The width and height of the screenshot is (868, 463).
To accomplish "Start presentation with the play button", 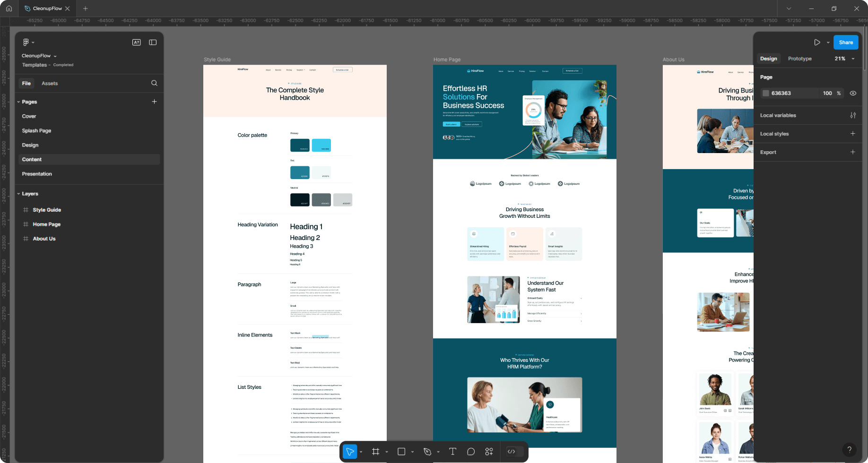I will [817, 42].
